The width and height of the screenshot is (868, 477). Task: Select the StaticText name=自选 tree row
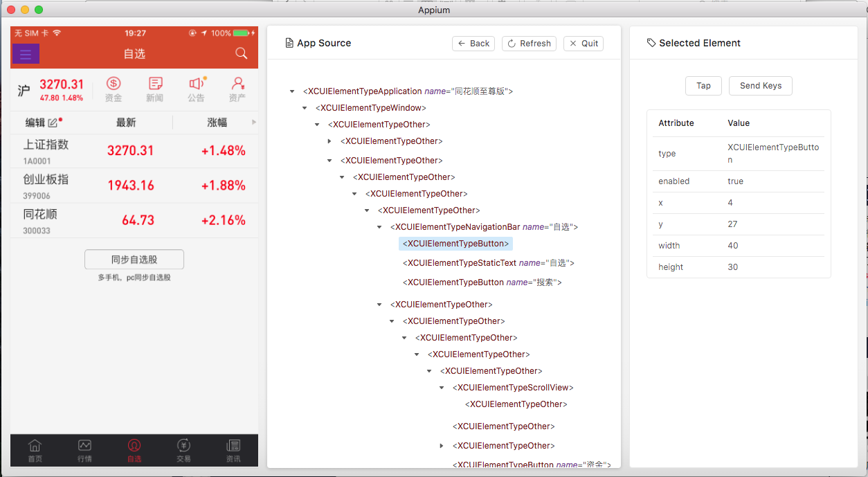[x=489, y=263]
